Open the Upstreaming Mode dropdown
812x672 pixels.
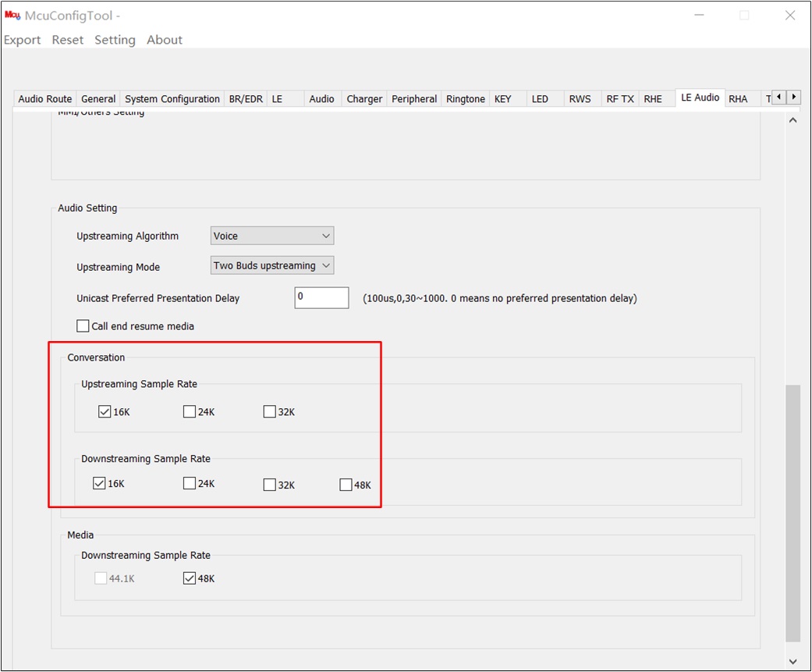click(272, 265)
